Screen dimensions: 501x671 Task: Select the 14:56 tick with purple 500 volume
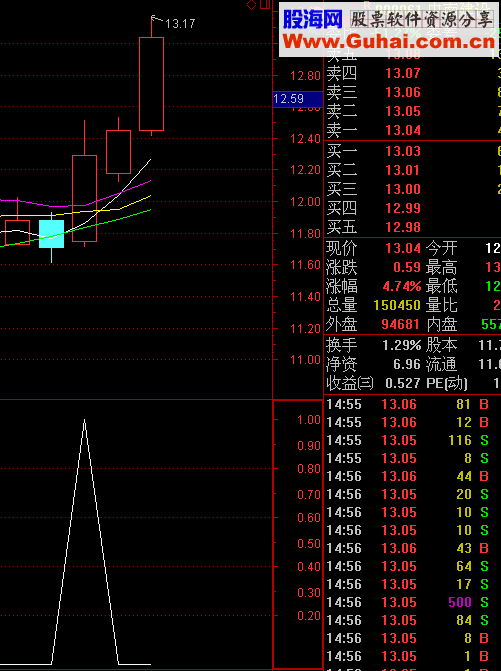[x=413, y=602]
